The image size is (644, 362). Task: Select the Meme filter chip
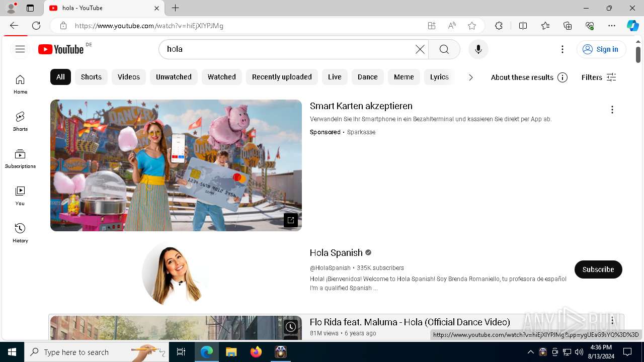[x=404, y=77]
